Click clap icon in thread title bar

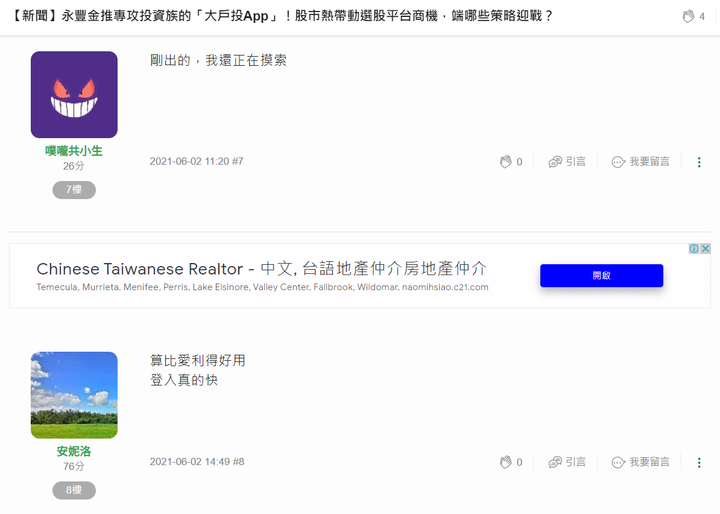pyautogui.click(x=688, y=17)
